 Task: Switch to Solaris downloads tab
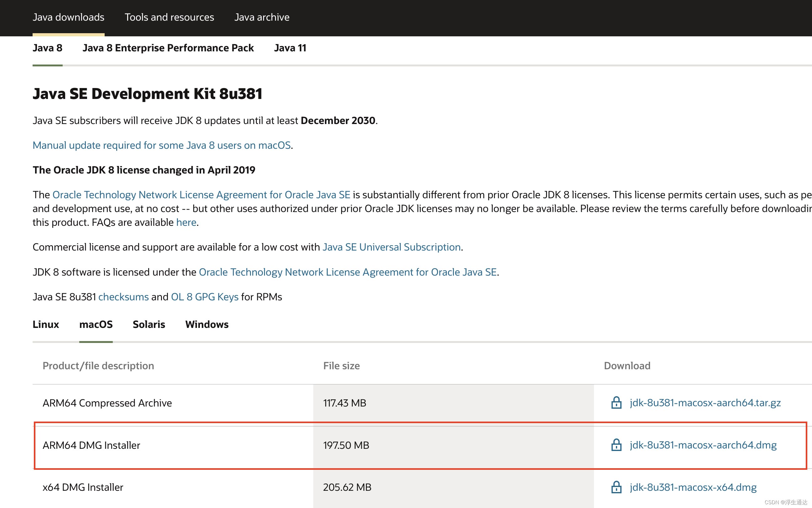[x=149, y=324]
